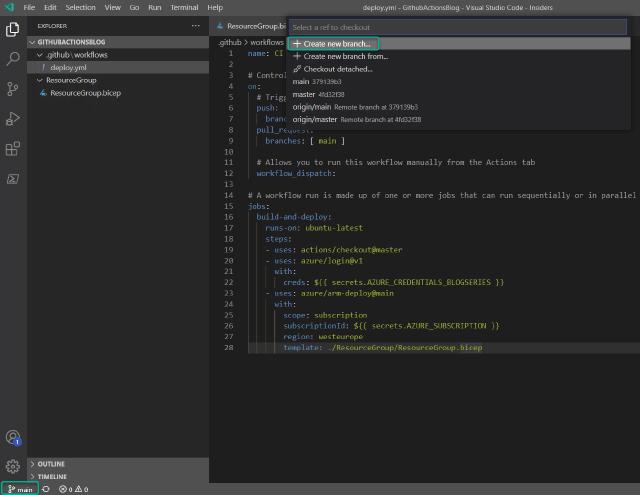Select origin/master remote branch
Screen dimensions: 640x495
(315, 119)
